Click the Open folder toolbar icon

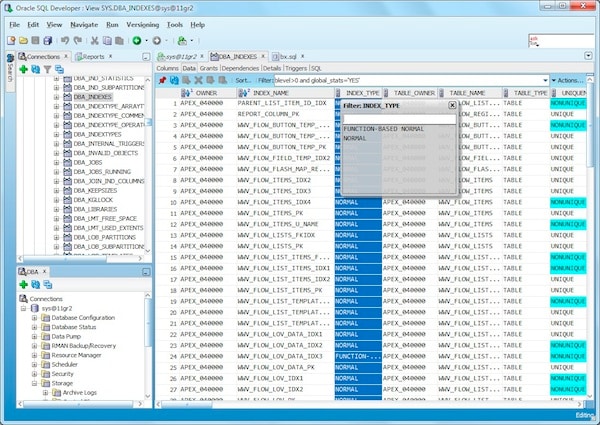coord(23,40)
